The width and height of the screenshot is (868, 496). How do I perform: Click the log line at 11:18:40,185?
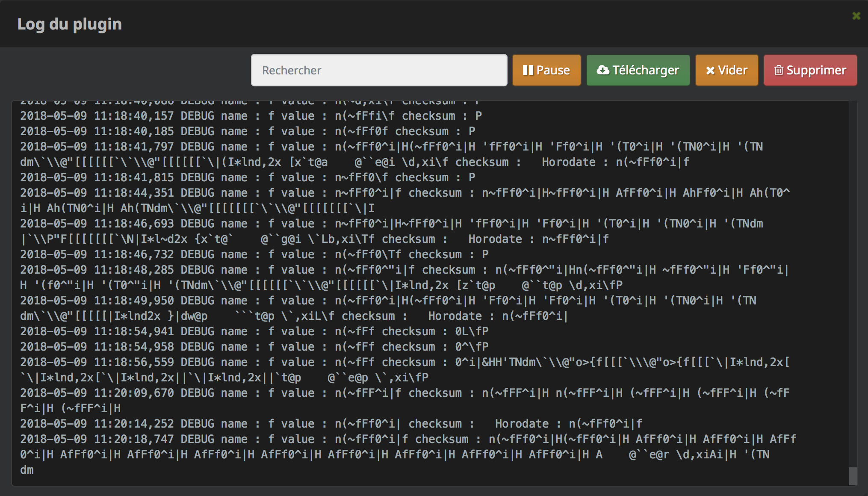click(248, 131)
